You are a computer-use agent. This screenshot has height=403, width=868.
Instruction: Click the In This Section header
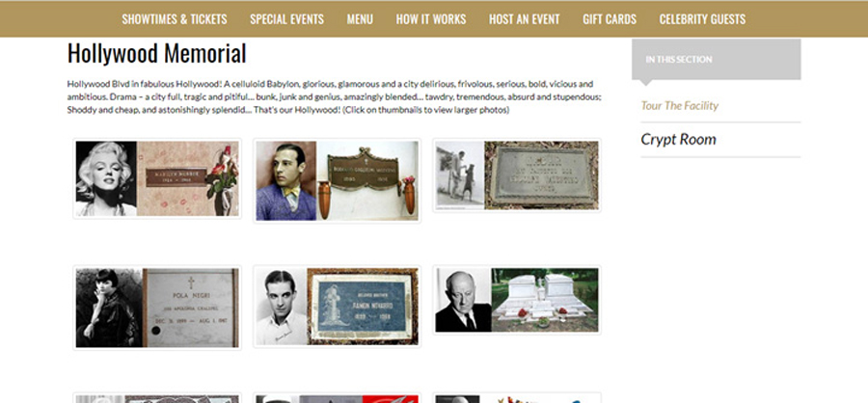point(717,59)
